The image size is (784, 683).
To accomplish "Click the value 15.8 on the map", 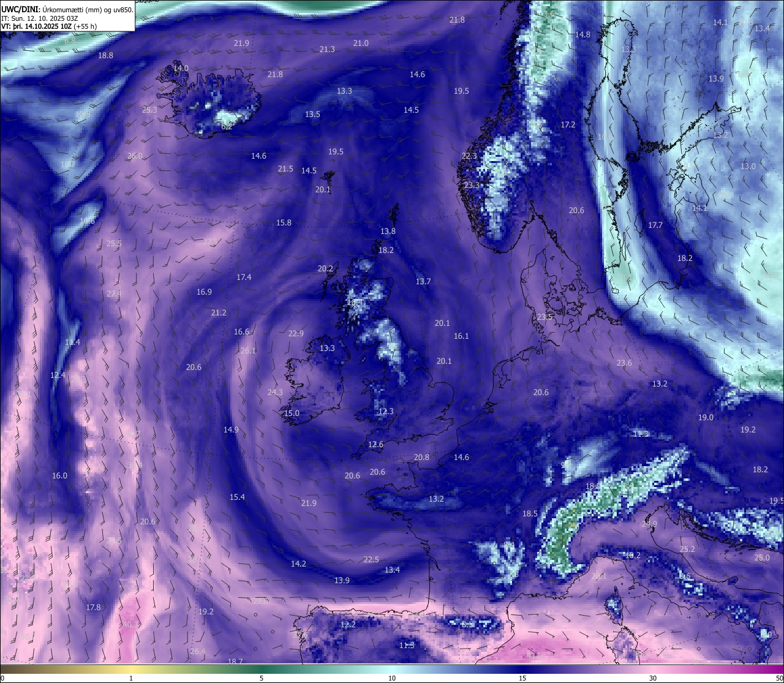I will point(284,222).
